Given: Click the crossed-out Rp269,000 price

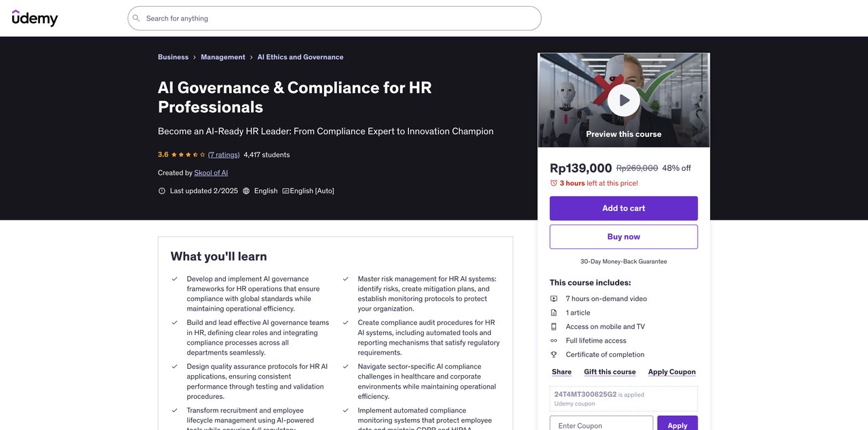Looking at the screenshot, I should click(637, 168).
